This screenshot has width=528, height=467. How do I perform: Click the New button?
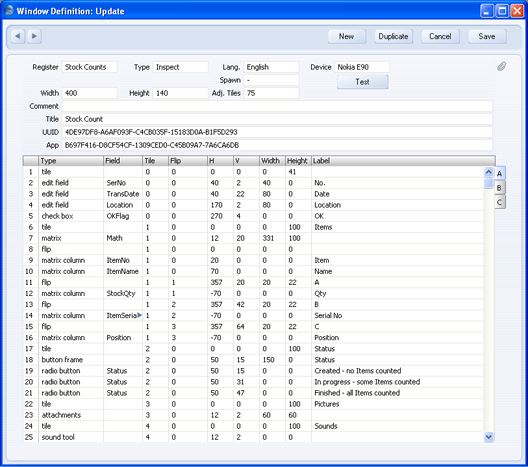[x=346, y=36]
